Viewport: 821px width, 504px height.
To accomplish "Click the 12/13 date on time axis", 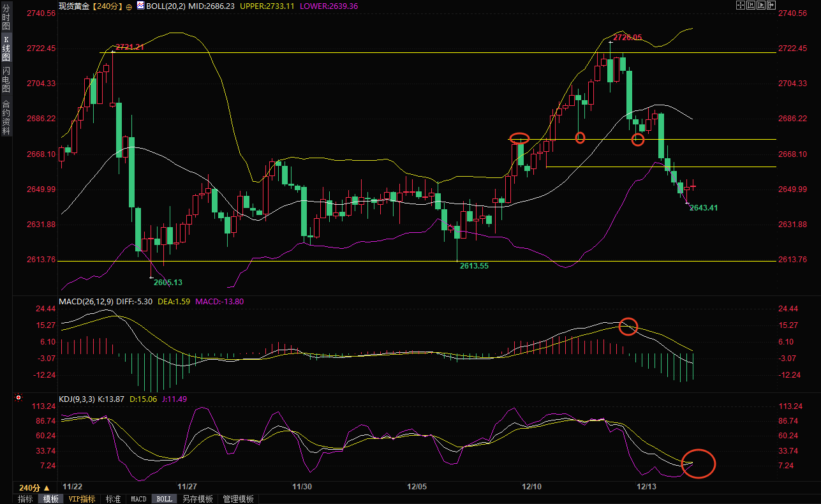I will [647, 486].
